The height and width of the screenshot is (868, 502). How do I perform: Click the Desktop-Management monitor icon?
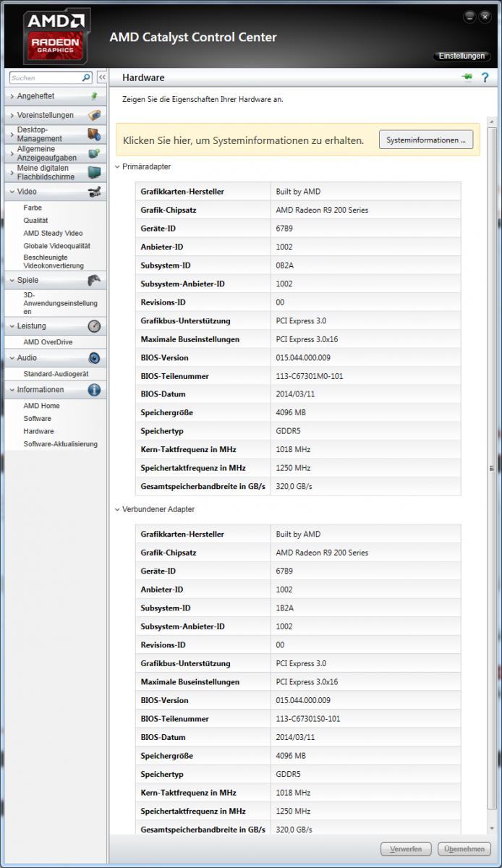(x=94, y=134)
